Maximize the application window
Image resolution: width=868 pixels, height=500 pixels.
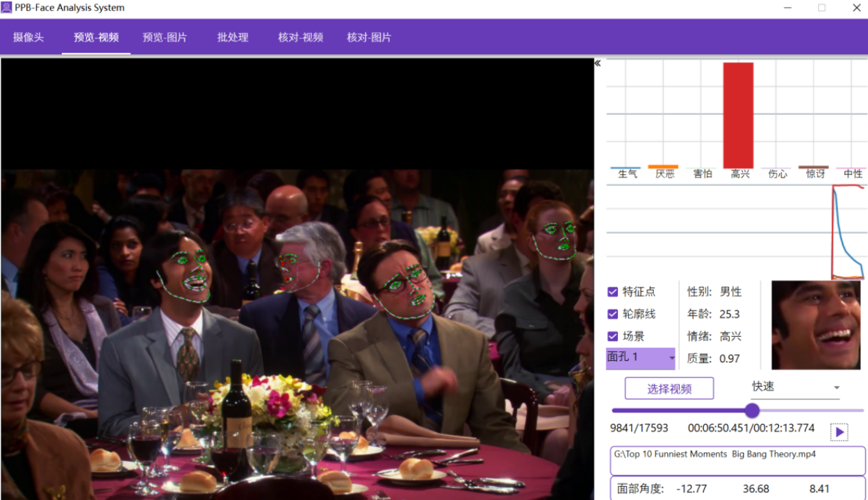[x=821, y=8]
